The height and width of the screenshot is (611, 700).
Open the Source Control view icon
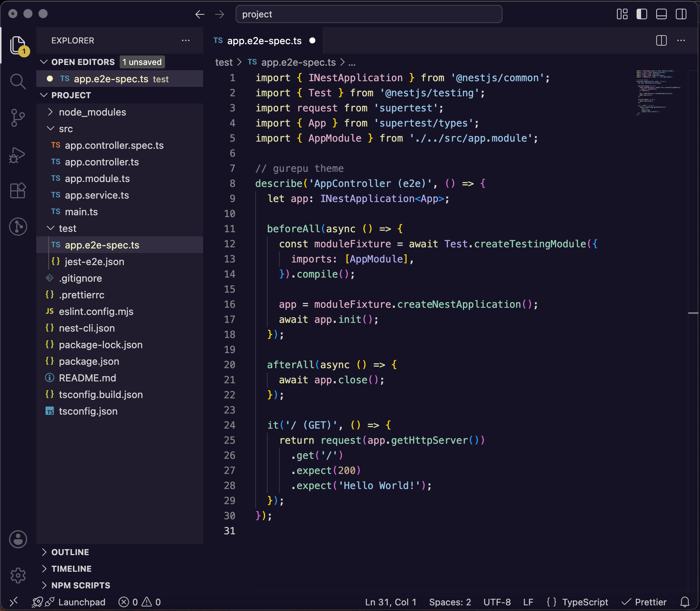18,118
